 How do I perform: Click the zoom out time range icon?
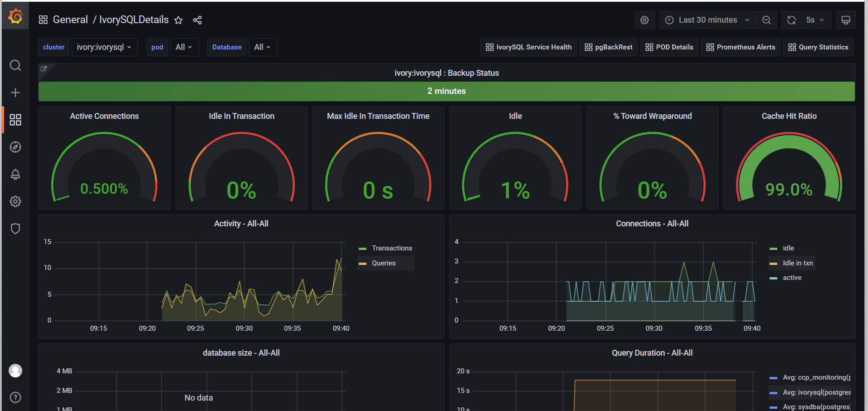pos(766,20)
